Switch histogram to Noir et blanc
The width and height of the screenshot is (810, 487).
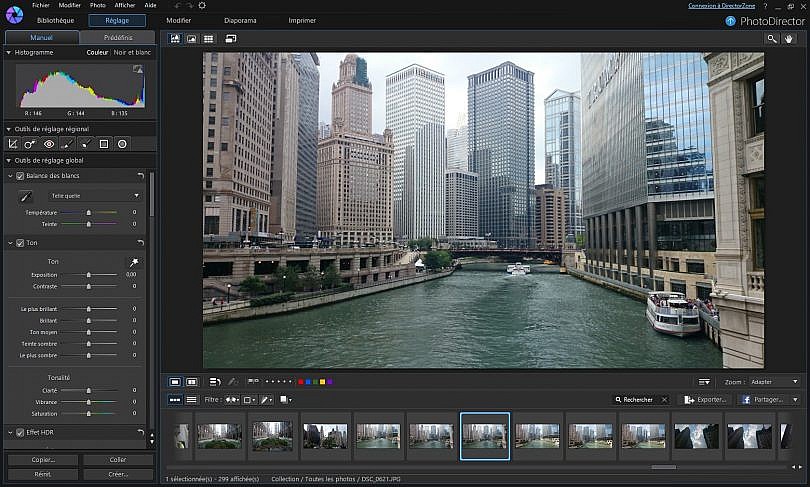click(x=132, y=52)
